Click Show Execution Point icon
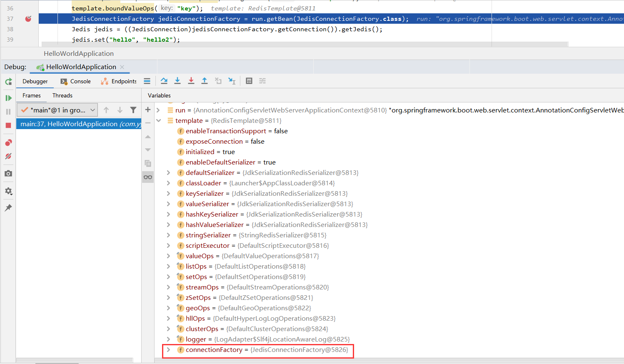624x364 pixels. pyautogui.click(x=147, y=81)
